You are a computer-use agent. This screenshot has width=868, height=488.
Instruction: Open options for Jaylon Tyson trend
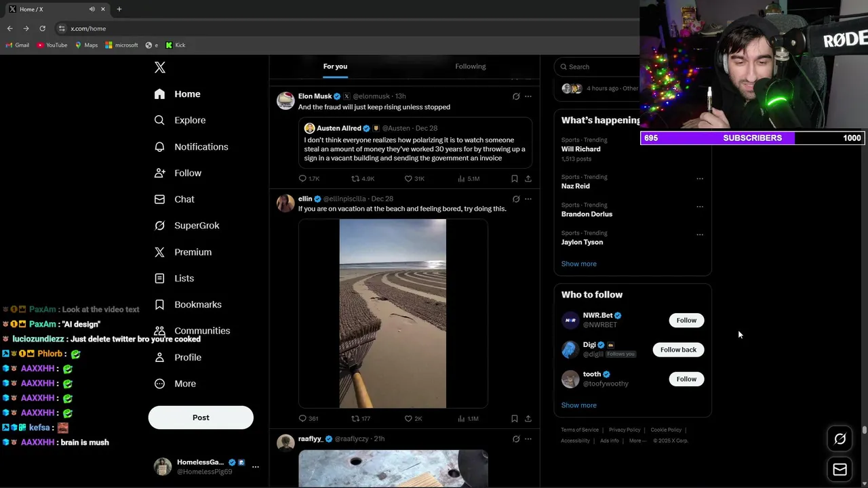point(700,235)
